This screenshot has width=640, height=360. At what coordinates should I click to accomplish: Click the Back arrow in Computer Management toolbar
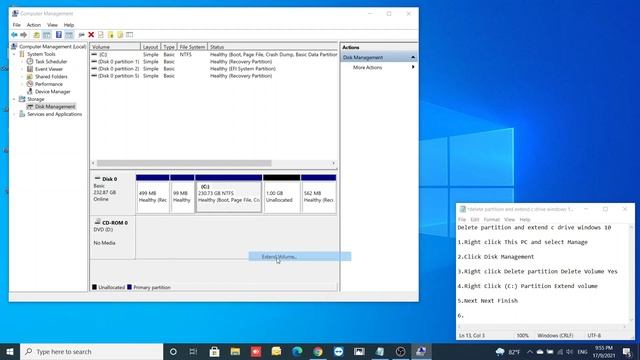click(x=14, y=35)
